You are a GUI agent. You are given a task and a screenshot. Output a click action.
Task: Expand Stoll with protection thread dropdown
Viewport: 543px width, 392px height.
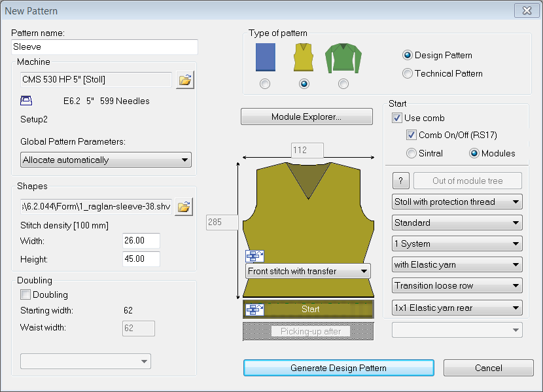click(x=457, y=202)
